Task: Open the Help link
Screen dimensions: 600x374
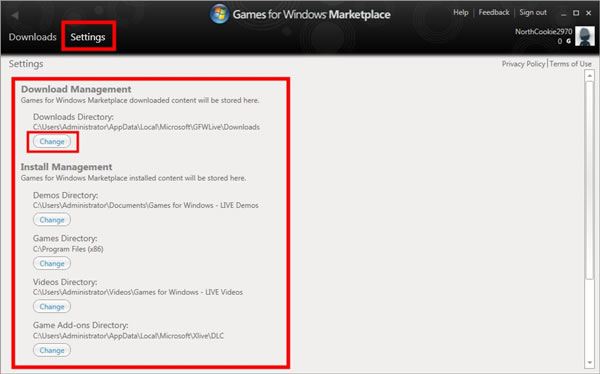Action: (x=461, y=12)
